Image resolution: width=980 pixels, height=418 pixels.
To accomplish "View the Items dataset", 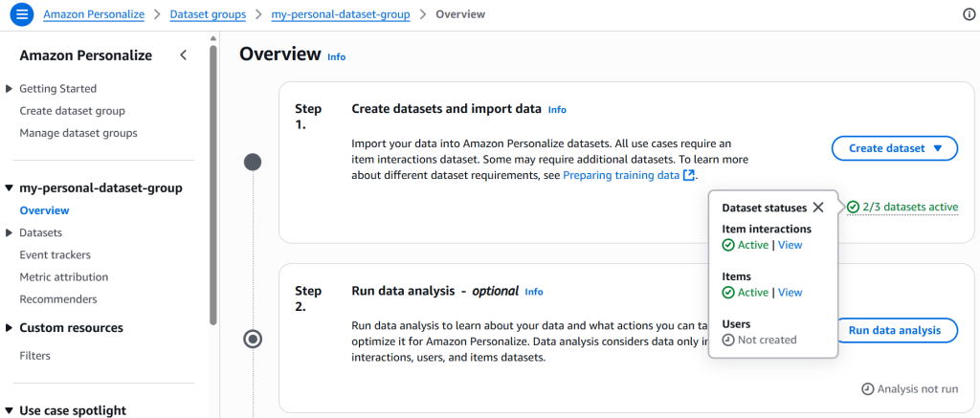I will point(790,293).
